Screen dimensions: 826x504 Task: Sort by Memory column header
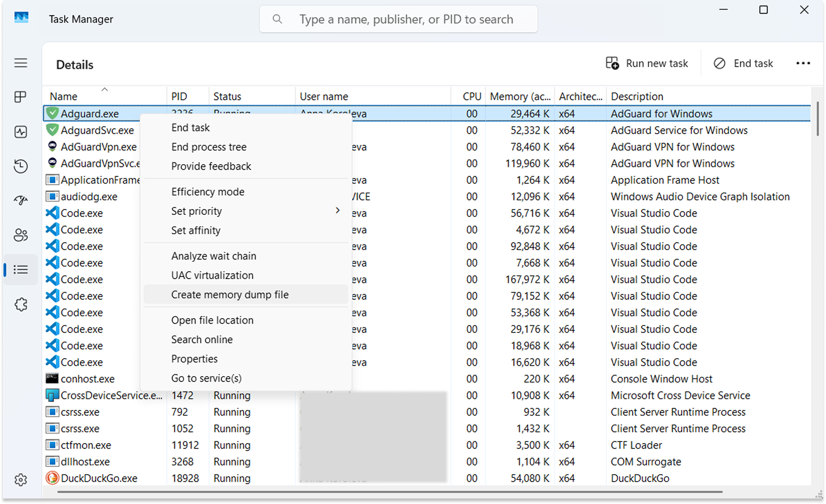click(x=520, y=96)
